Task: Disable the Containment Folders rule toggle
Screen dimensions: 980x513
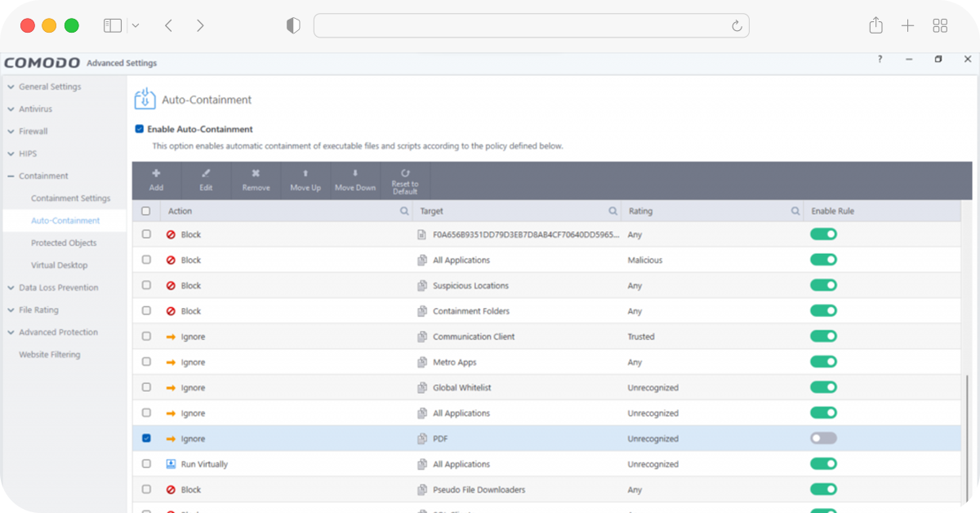Action: (823, 311)
